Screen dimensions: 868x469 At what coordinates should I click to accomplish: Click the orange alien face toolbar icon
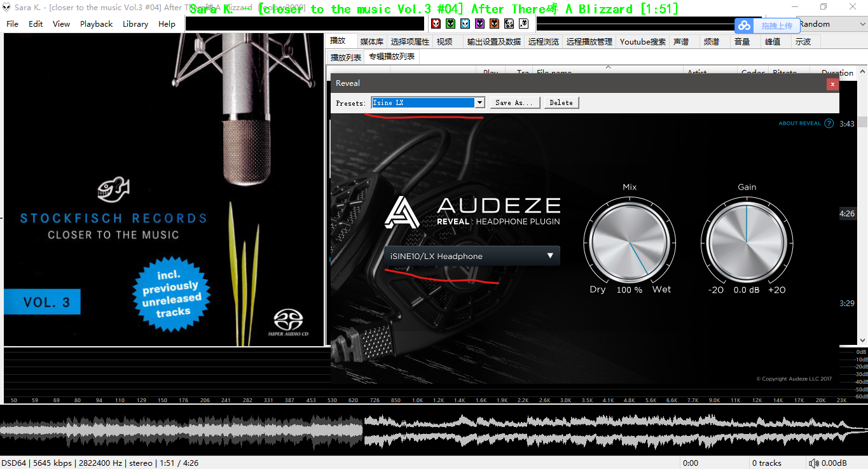point(494,24)
